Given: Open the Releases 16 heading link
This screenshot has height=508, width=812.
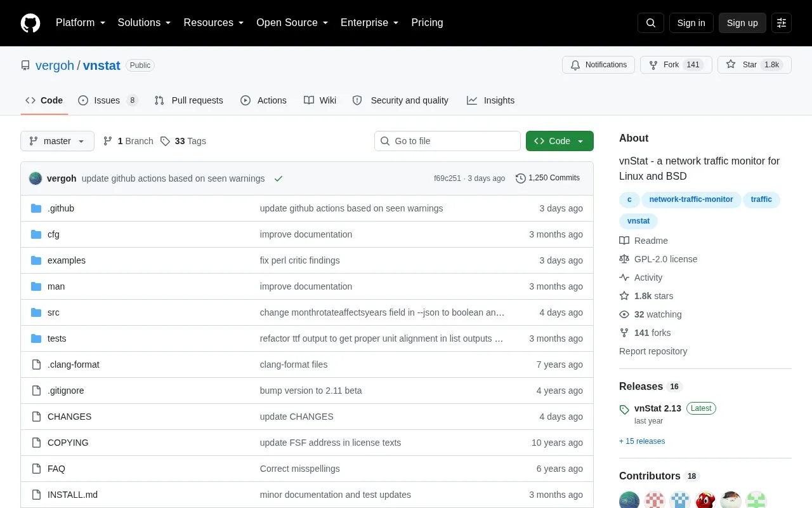Looking at the screenshot, I should click(x=650, y=387).
